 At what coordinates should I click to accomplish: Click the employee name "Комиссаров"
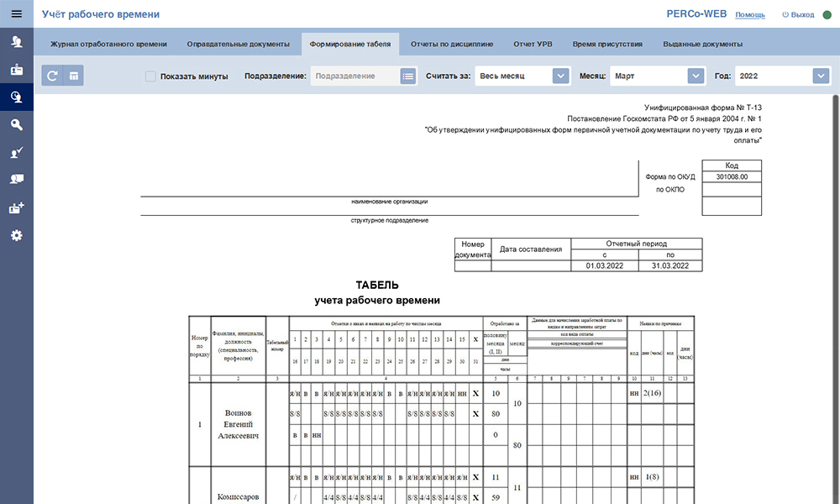tap(239, 497)
